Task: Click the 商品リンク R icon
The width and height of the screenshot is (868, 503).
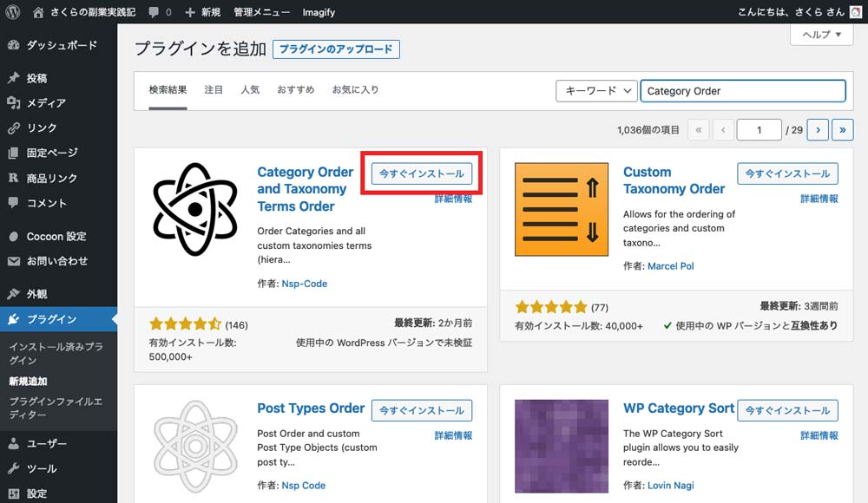Action: coord(14,178)
